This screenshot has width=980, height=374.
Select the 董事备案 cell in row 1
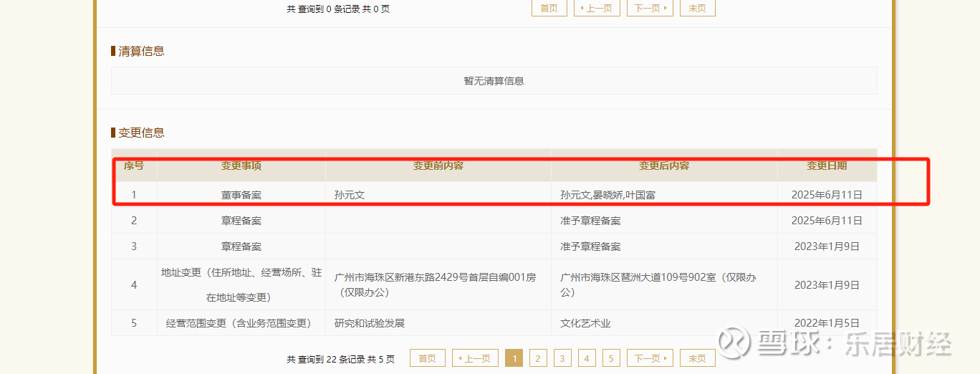point(241,195)
